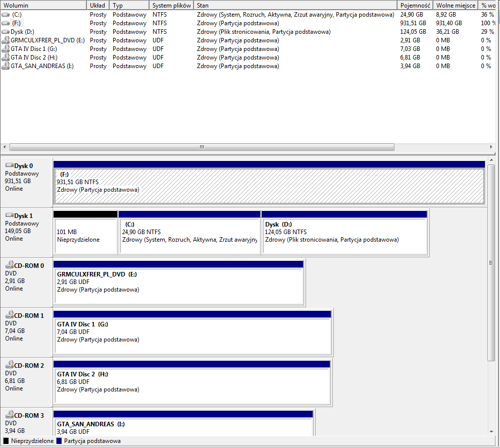This screenshot has height=448, width=500.
Task: Click GTA IV Disc 1 (G:) name in volume list
Action: pos(34,49)
